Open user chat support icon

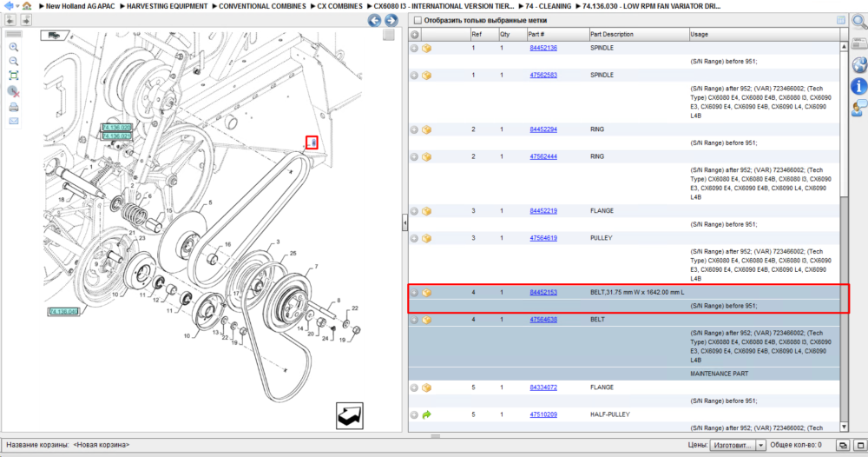(859, 108)
